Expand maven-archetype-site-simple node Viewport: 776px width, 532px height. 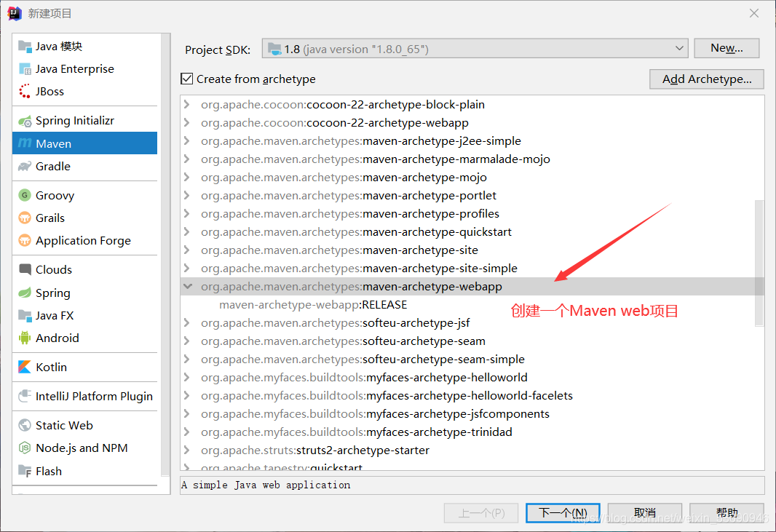[x=186, y=268]
